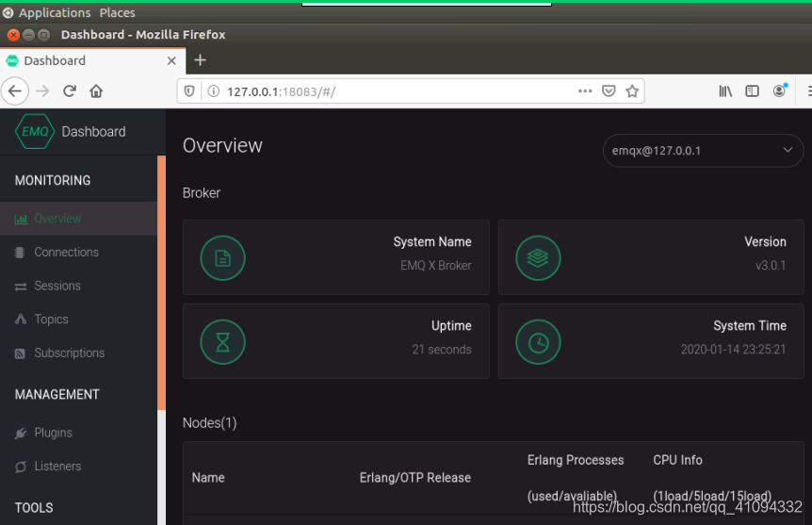The width and height of the screenshot is (812, 525).
Task: Reload the page with the refresh icon
Action: pos(70,91)
